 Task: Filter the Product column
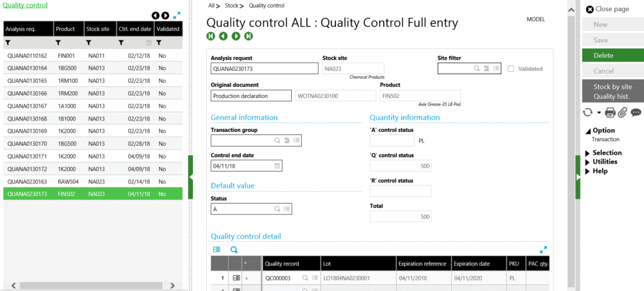[58, 43]
